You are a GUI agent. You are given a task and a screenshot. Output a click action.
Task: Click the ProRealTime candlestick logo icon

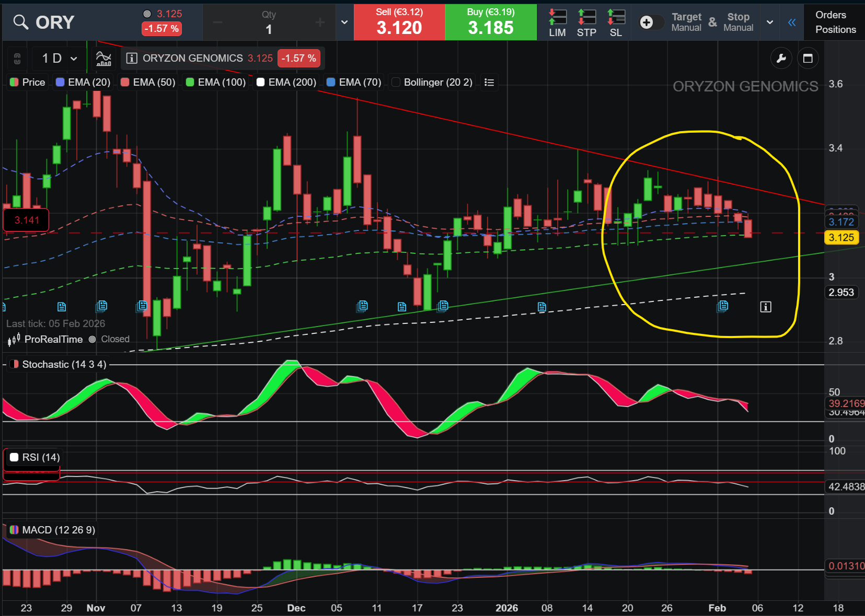tap(14, 340)
